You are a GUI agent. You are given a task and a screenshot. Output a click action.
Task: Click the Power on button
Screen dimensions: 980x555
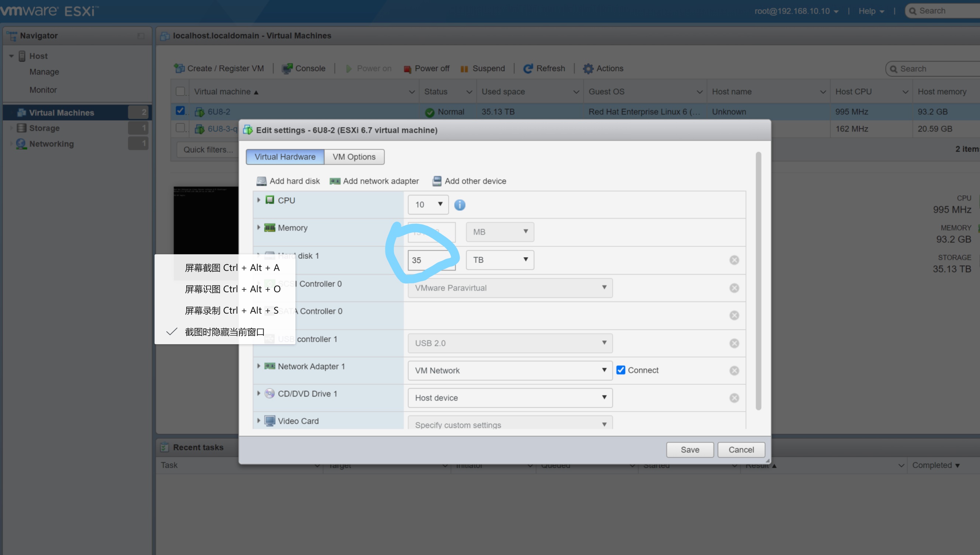point(368,68)
